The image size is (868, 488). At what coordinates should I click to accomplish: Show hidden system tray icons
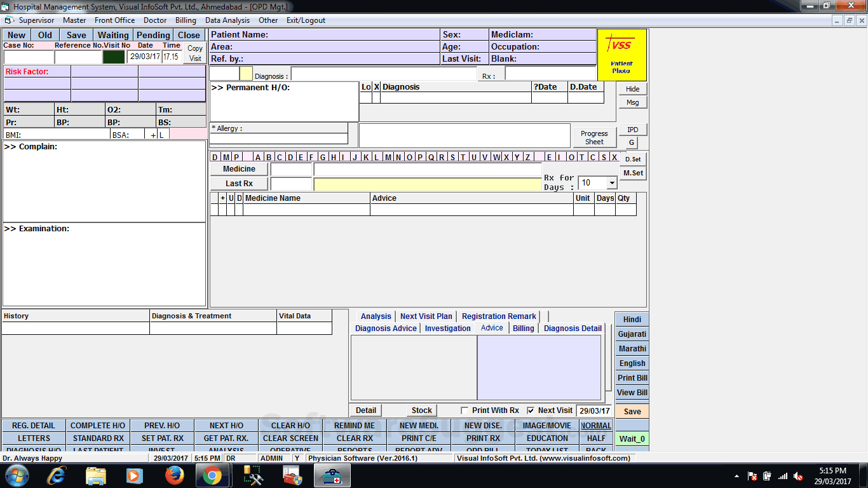click(x=736, y=476)
